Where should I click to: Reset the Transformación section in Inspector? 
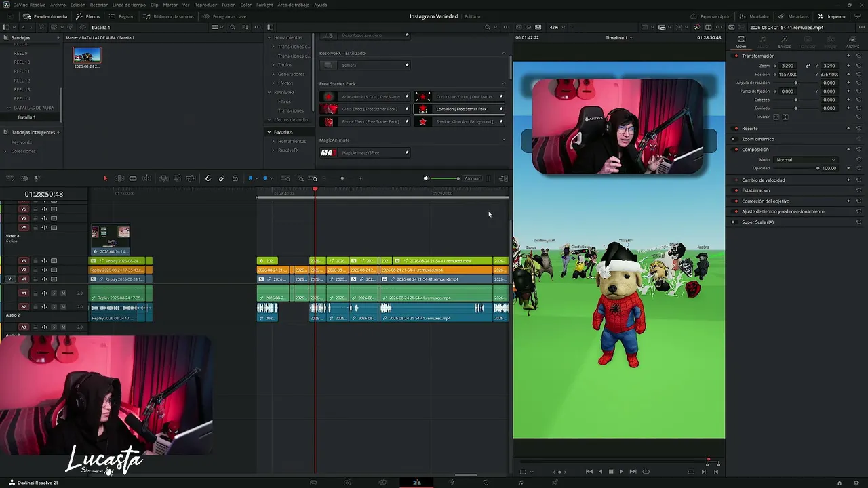click(859, 56)
